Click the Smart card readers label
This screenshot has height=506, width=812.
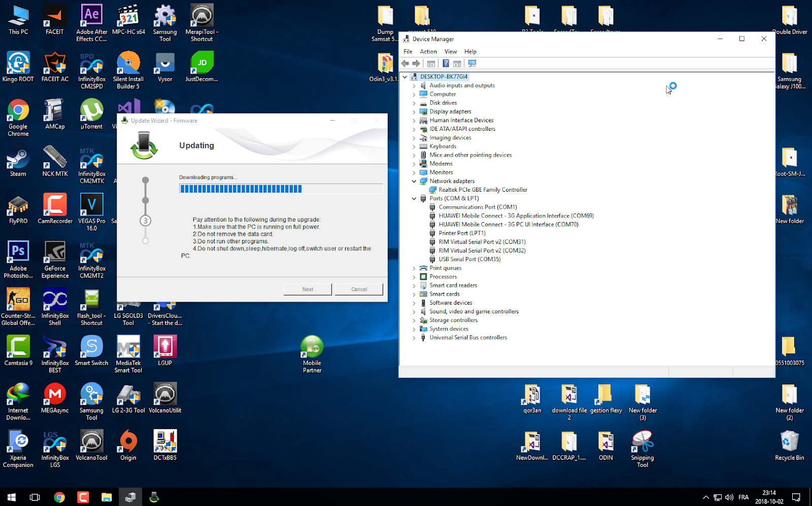point(453,285)
